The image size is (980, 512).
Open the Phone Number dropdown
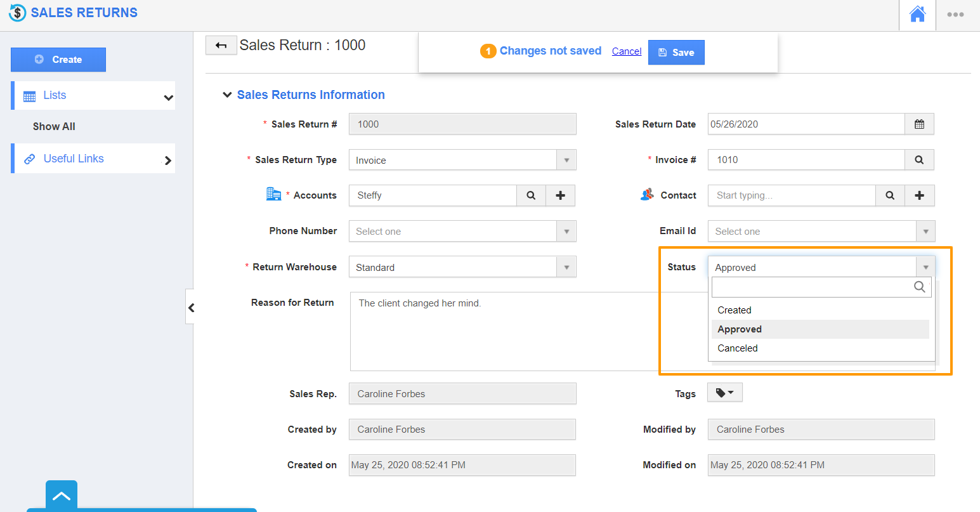pyautogui.click(x=566, y=231)
